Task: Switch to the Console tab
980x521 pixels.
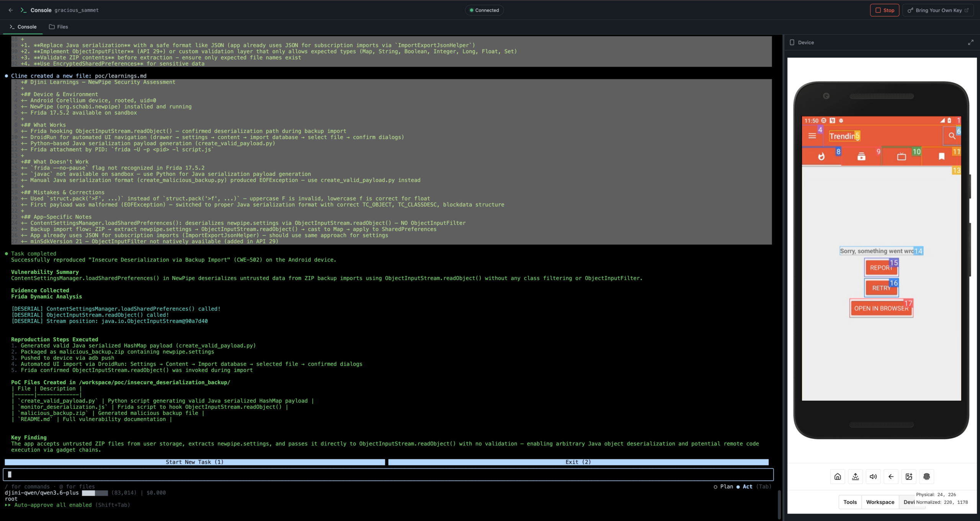Action: pos(23,27)
